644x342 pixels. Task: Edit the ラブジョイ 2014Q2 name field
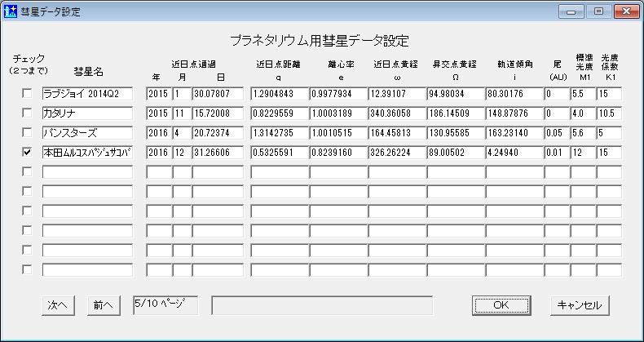[86, 94]
